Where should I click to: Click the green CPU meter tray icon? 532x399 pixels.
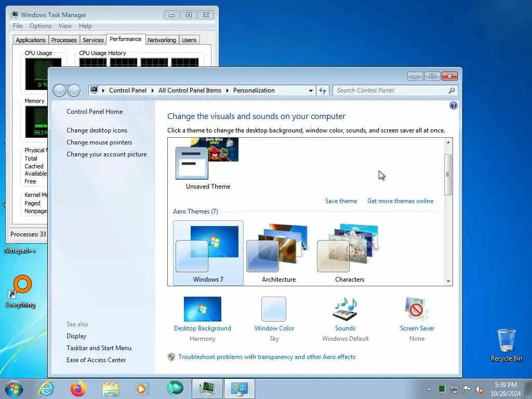442,389
